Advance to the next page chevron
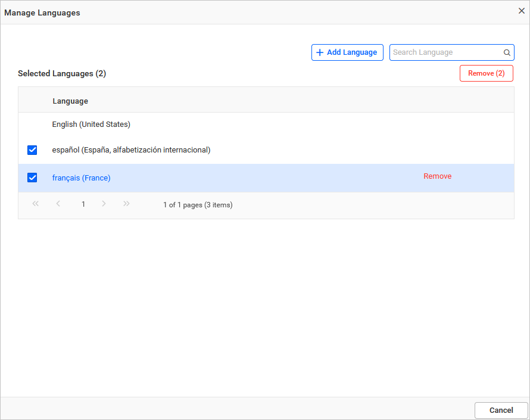The height and width of the screenshot is (420, 530). click(104, 204)
